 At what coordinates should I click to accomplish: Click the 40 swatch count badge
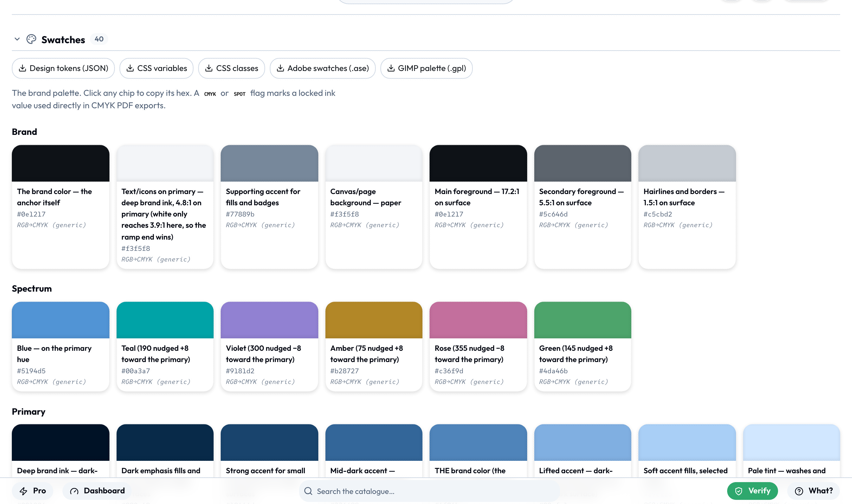99,39
